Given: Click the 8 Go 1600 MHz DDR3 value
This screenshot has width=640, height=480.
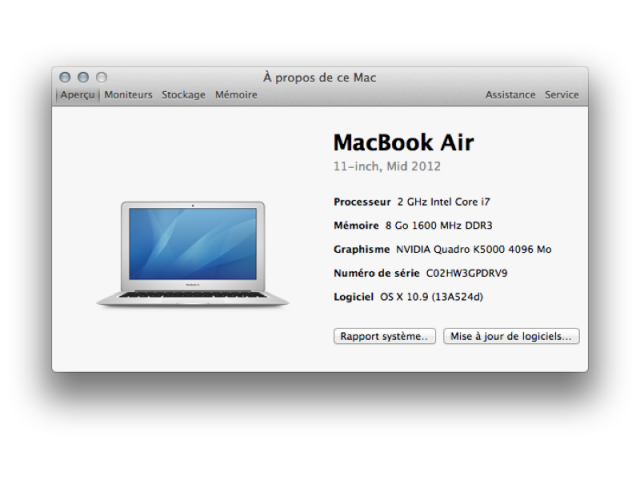Looking at the screenshot, I should tap(439, 226).
